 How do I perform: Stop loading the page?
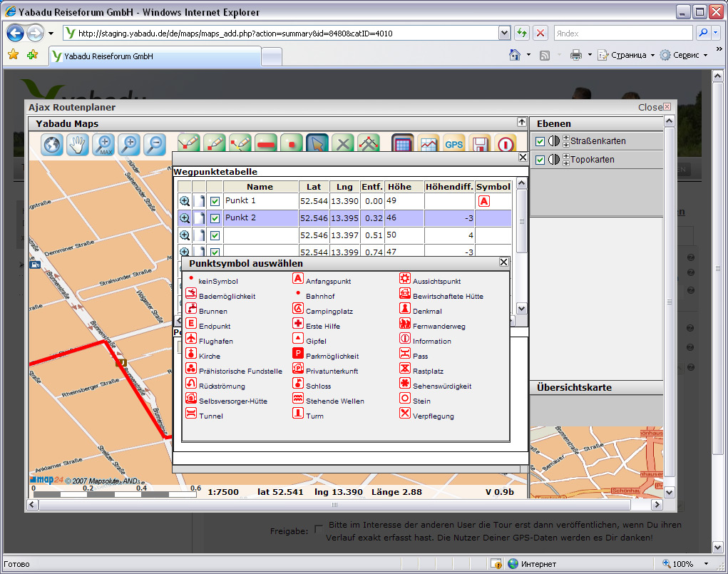tap(540, 33)
